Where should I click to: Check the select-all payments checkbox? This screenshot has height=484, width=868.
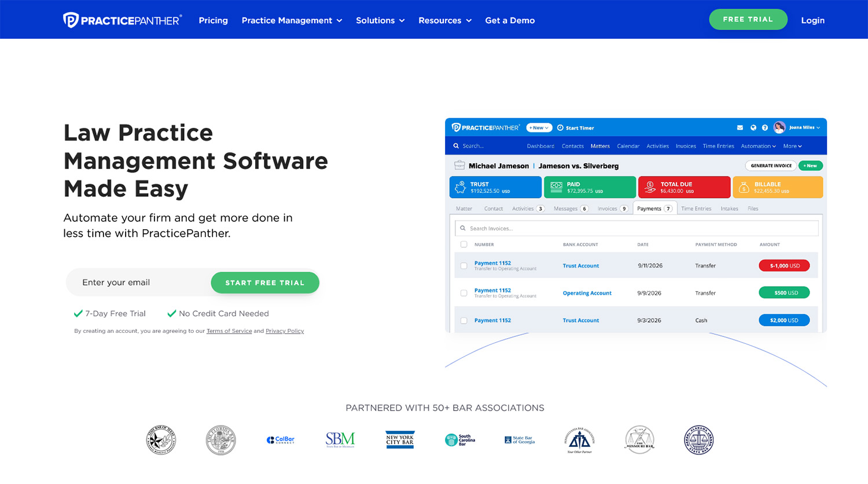click(464, 244)
